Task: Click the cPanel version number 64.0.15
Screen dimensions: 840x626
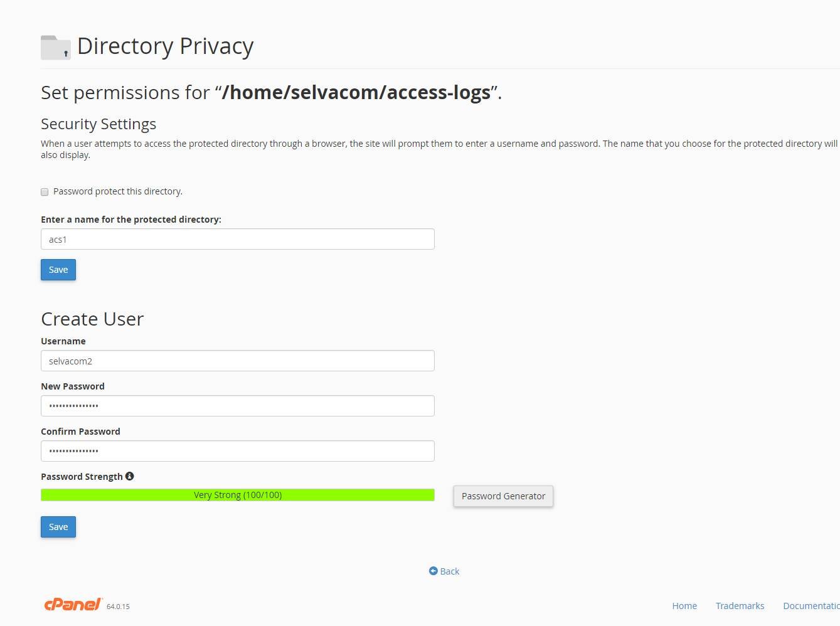Action: [x=118, y=607]
